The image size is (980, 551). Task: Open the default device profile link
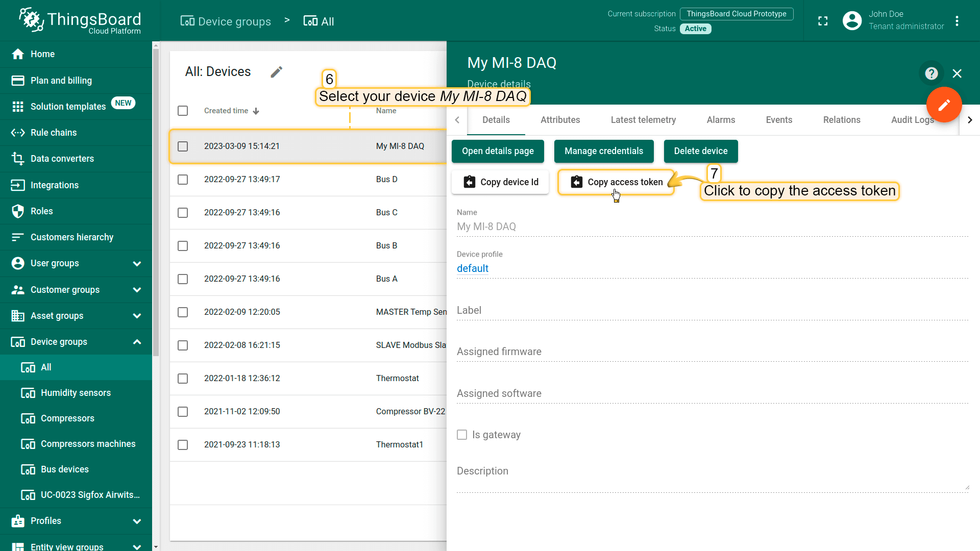(x=472, y=268)
